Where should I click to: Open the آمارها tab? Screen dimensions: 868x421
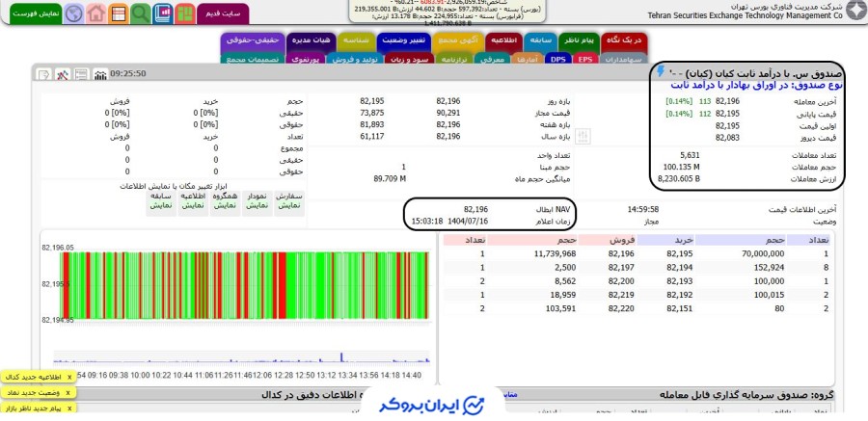pos(528,59)
